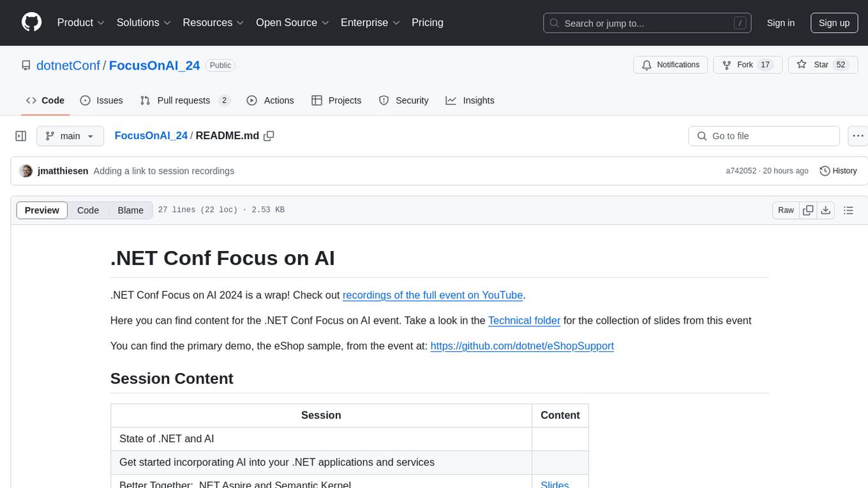Viewport: 868px width, 488px height.
Task: Expand the Solutions menu
Action: pyautogui.click(x=144, y=22)
